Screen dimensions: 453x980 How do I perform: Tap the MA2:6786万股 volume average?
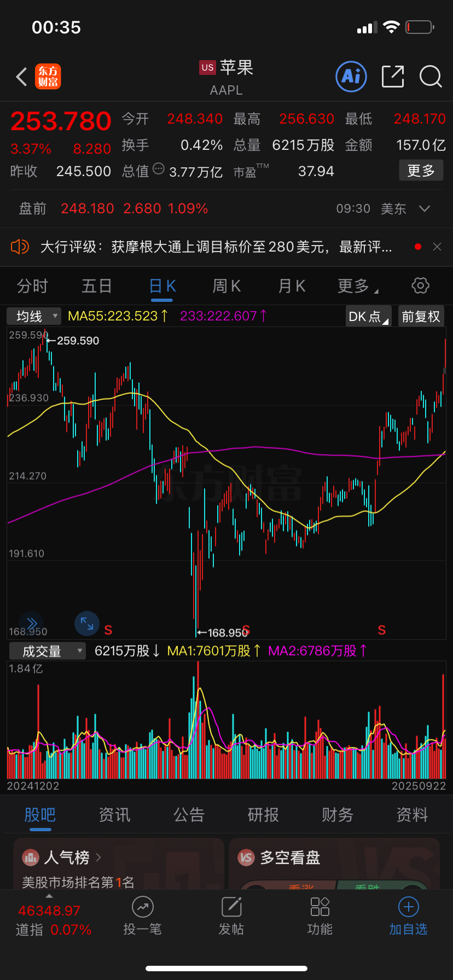[x=317, y=651]
